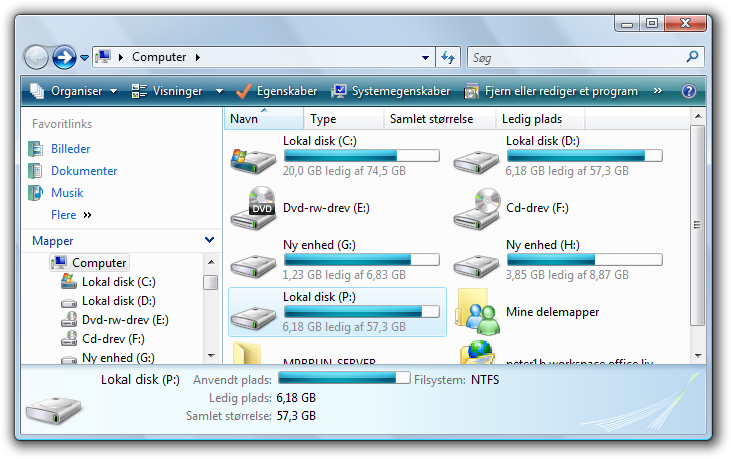Sort by the Ledig plads column header
The image size is (731, 459).
[x=526, y=119]
